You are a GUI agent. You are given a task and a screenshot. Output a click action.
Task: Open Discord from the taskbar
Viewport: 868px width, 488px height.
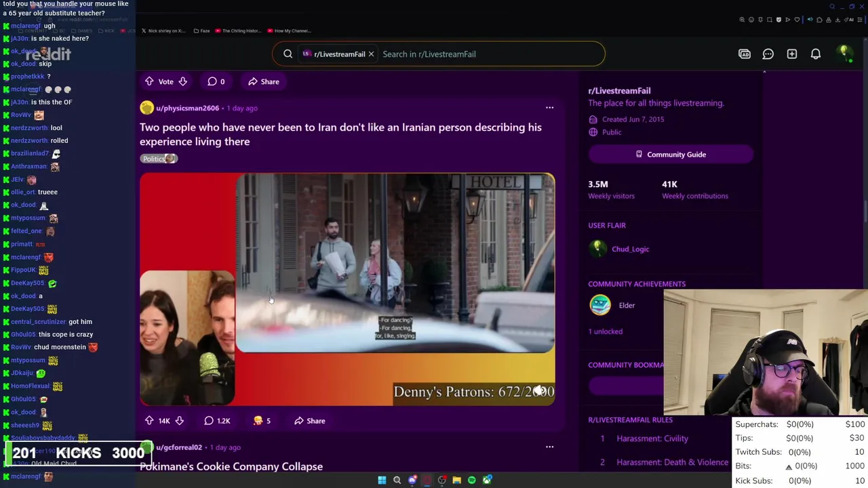pyautogui.click(x=412, y=480)
